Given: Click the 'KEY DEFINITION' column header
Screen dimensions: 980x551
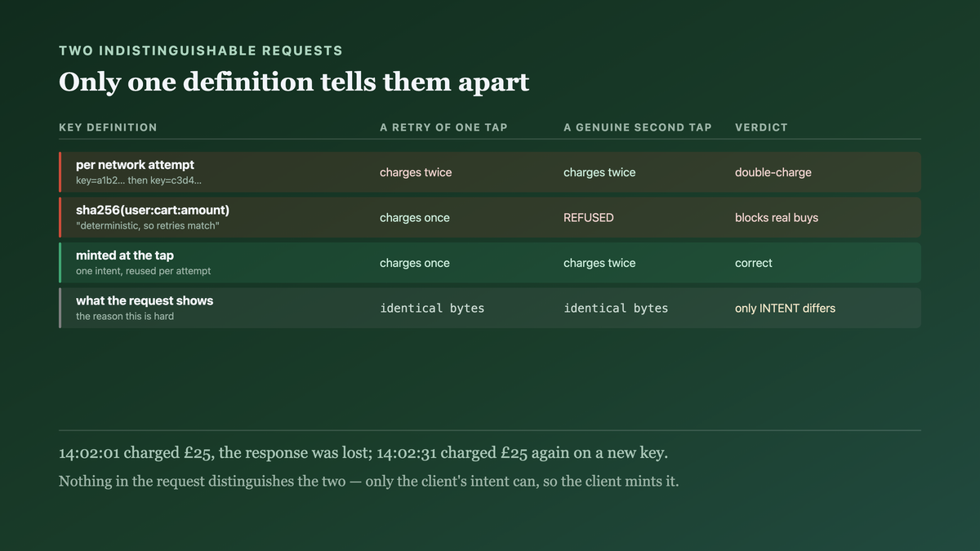Looking at the screenshot, I should click(x=108, y=127).
